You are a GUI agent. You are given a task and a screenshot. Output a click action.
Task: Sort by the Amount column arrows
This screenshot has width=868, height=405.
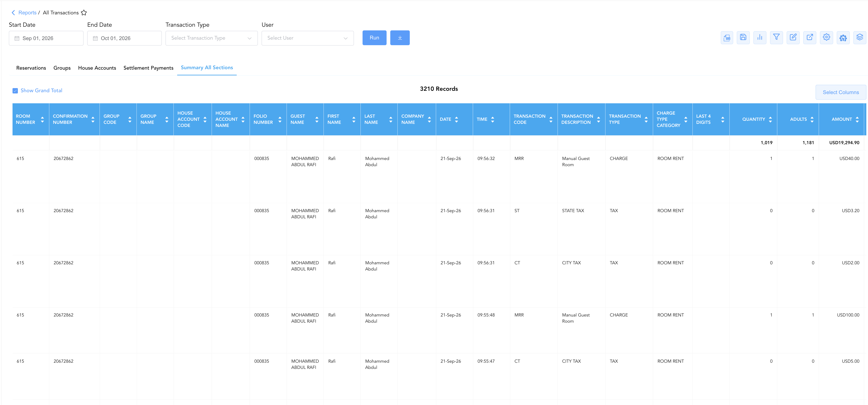click(x=857, y=119)
